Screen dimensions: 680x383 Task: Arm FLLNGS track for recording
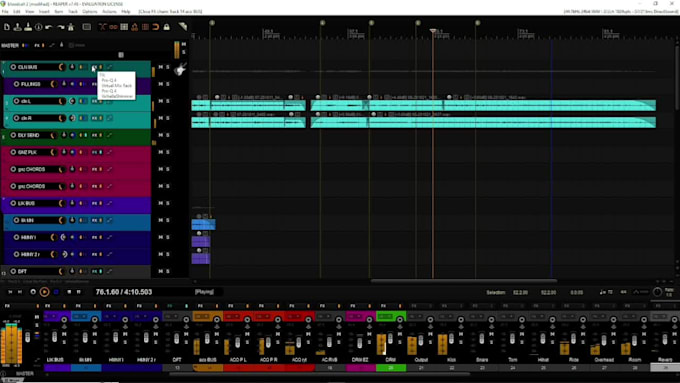click(x=16, y=84)
